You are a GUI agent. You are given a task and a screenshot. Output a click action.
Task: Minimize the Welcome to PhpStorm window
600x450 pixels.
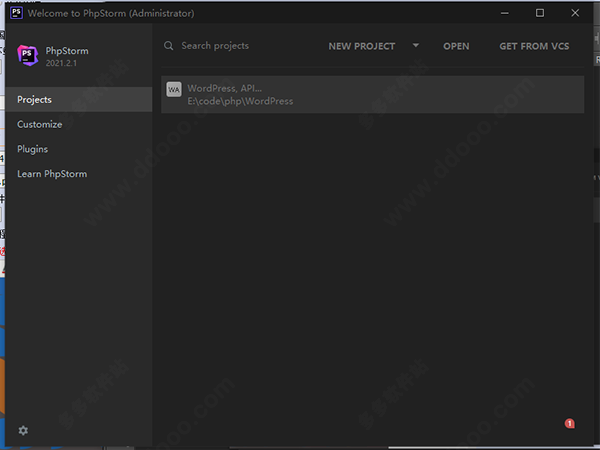point(505,13)
